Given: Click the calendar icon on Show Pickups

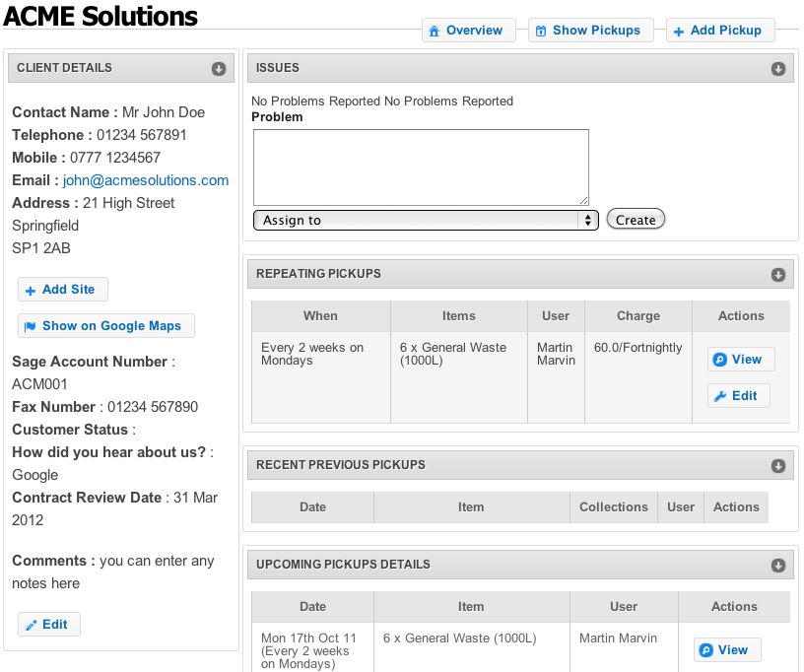Looking at the screenshot, I should point(539,31).
